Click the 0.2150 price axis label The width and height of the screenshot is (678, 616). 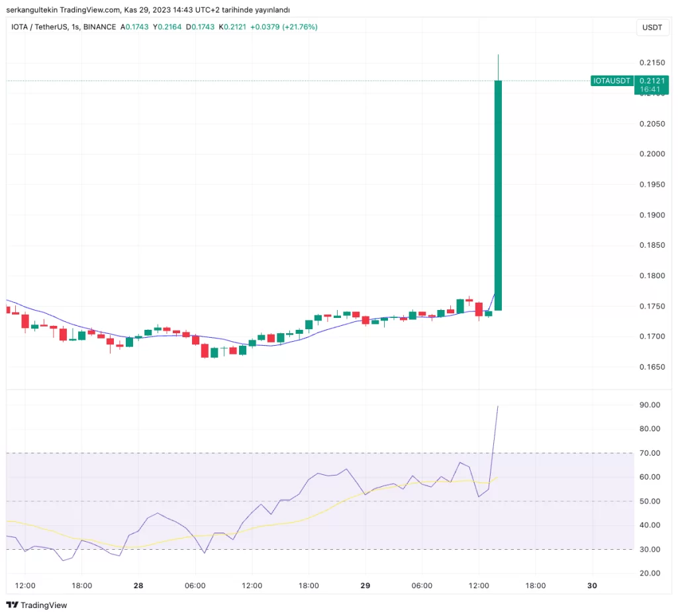pyautogui.click(x=651, y=63)
